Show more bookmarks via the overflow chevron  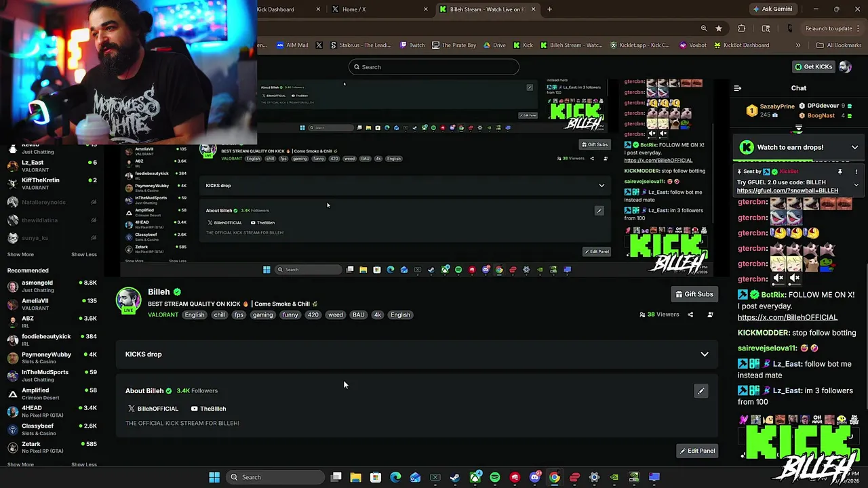click(798, 45)
